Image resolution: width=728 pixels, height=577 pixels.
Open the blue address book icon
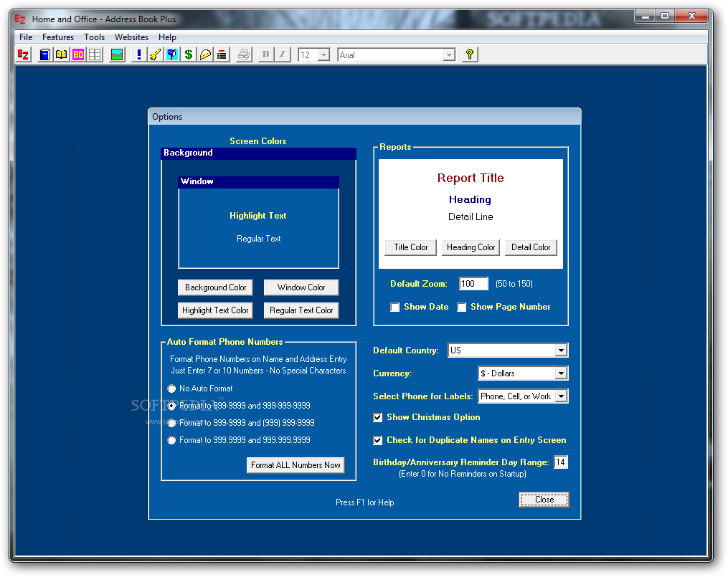click(44, 54)
